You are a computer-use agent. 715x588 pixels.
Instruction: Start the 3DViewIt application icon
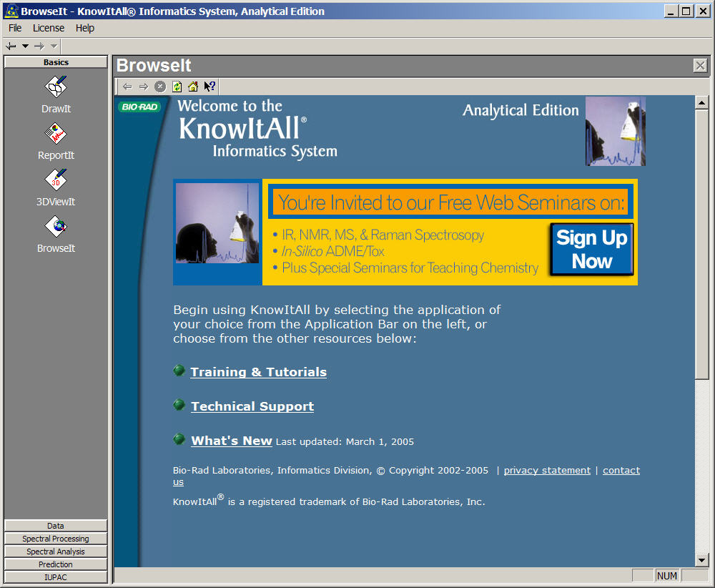[x=56, y=180]
